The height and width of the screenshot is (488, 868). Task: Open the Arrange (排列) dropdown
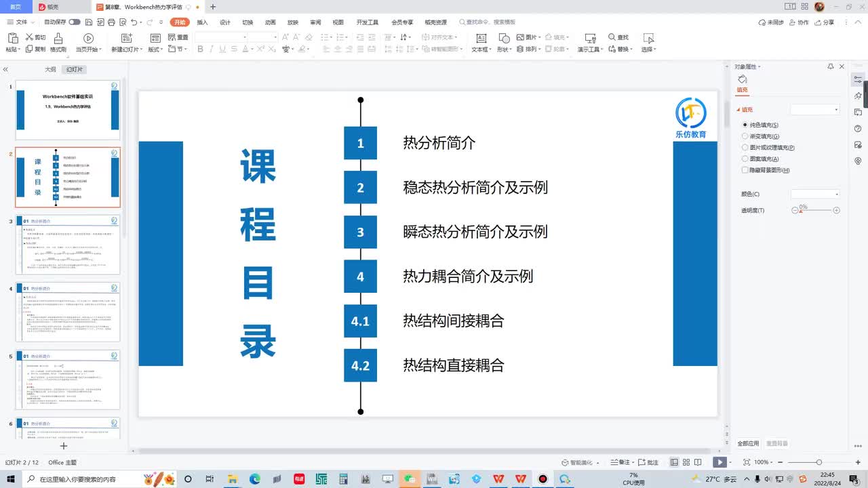point(530,49)
